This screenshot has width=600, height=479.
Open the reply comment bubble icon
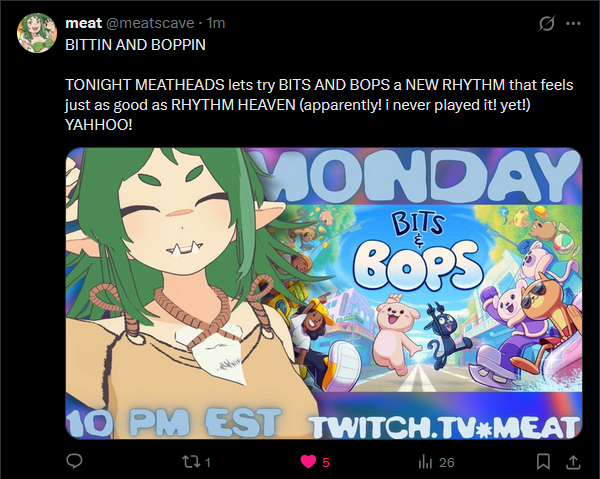(74, 461)
